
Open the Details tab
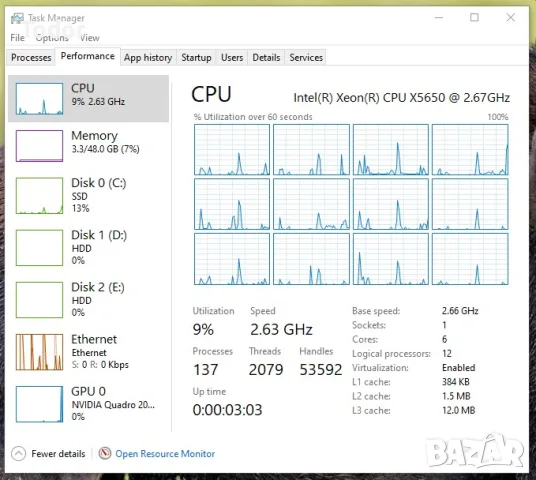point(266,57)
